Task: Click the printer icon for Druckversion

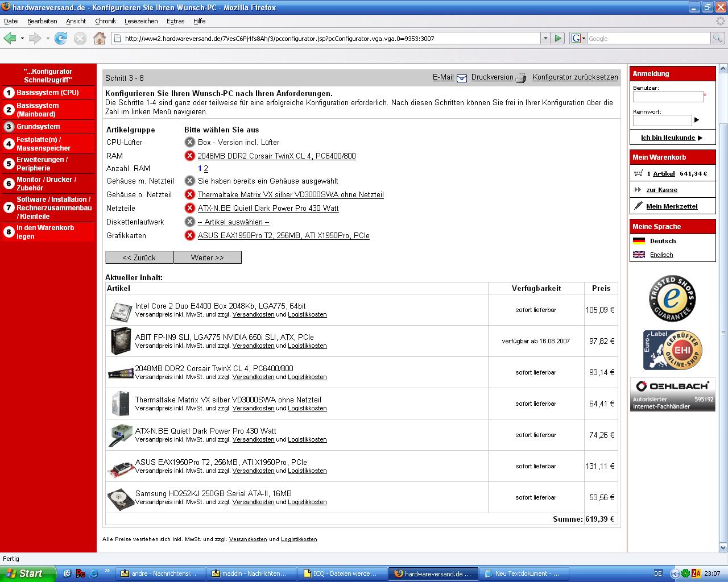Action: pos(520,78)
